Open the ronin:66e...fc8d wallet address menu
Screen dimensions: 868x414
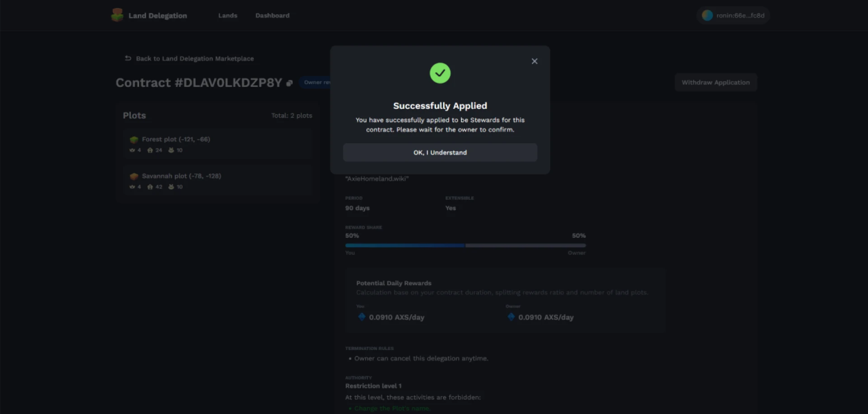click(740, 15)
